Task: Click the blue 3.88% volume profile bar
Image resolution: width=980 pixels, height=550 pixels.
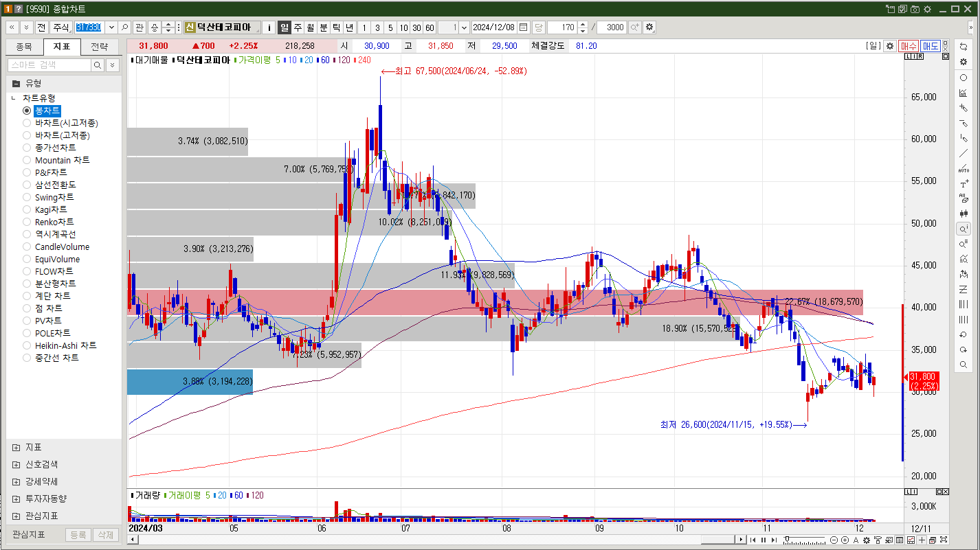Action: [x=190, y=382]
